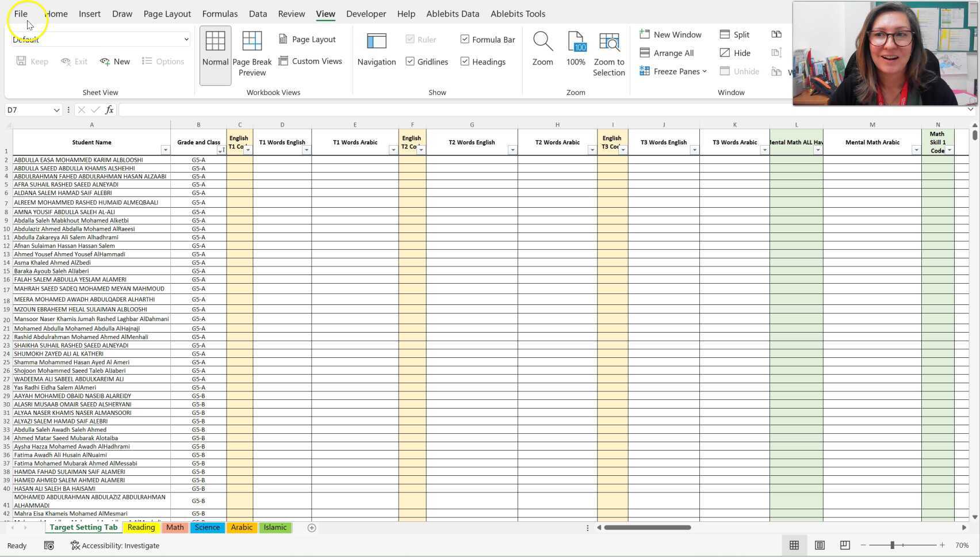Toggle the Formula Bar checkbox

pyautogui.click(x=465, y=39)
